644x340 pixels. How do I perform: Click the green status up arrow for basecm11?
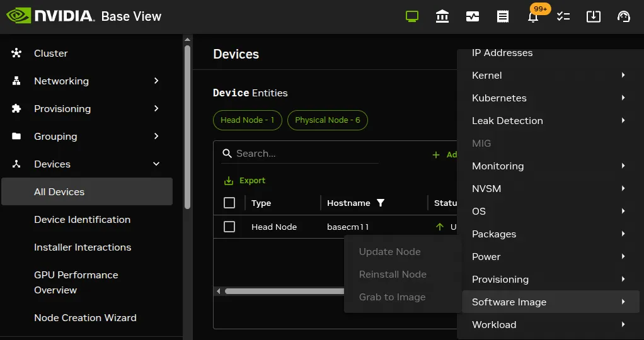coord(440,227)
